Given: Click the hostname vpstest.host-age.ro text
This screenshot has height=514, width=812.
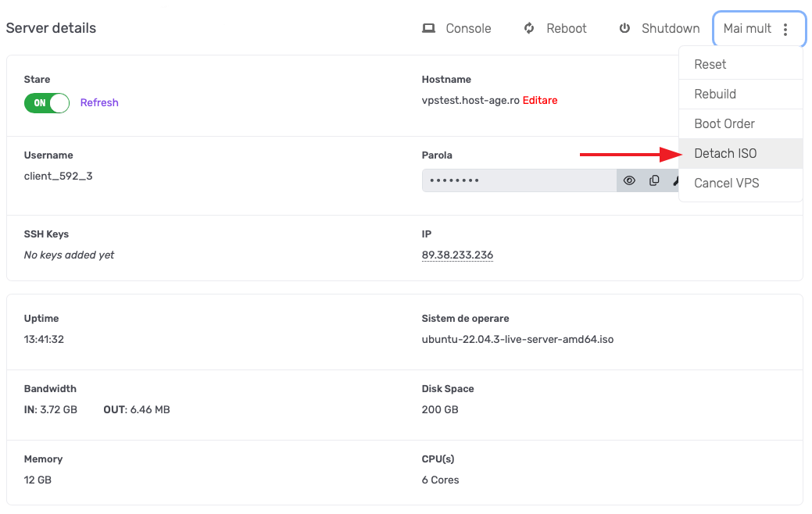Looking at the screenshot, I should pos(470,100).
